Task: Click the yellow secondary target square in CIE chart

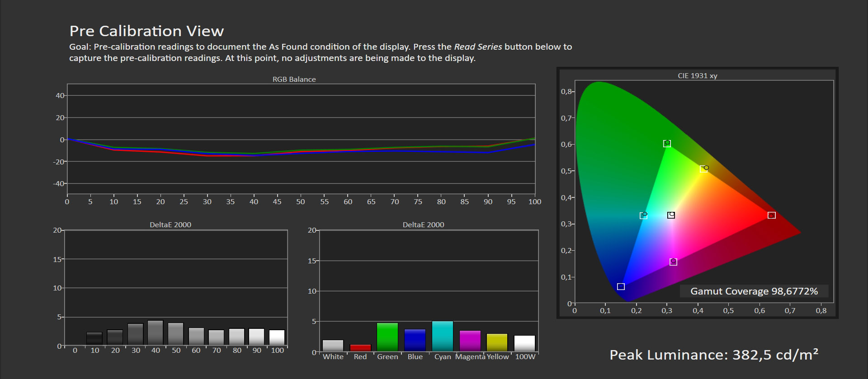Action: 703,169
